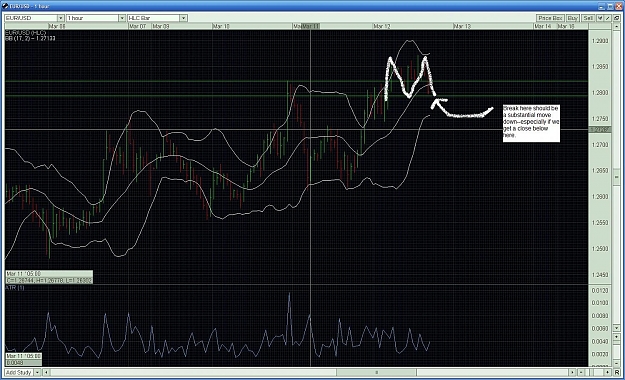Viewport: 625px width, 380px height.
Task: Click the 0.0120 ATR axis label
Action: (x=600, y=291)
